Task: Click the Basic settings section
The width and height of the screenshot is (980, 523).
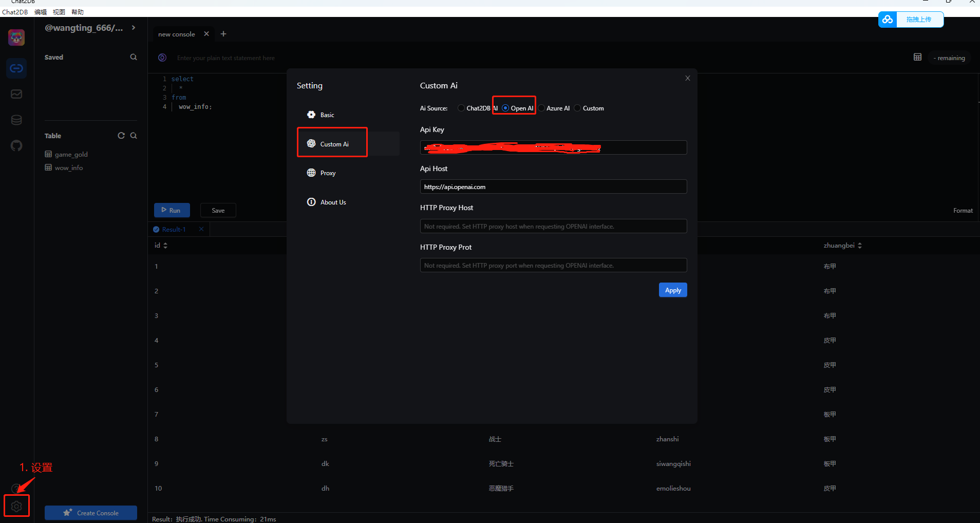Action: pos(348,115)
